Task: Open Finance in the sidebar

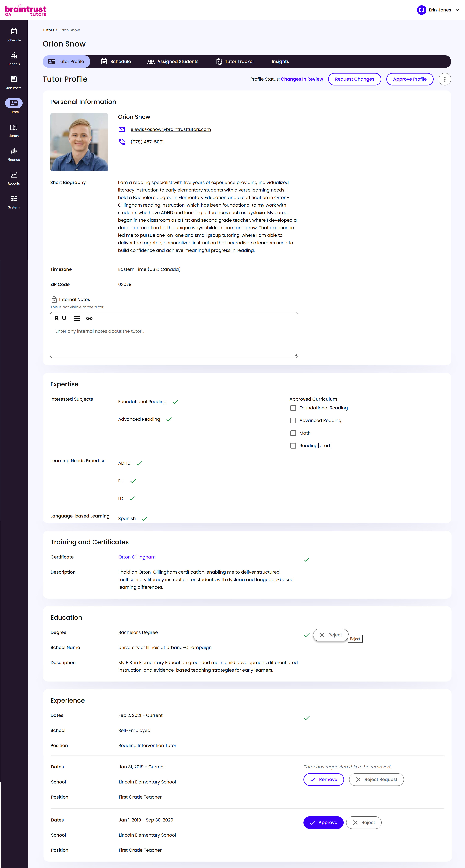Action: pos(14,155)
